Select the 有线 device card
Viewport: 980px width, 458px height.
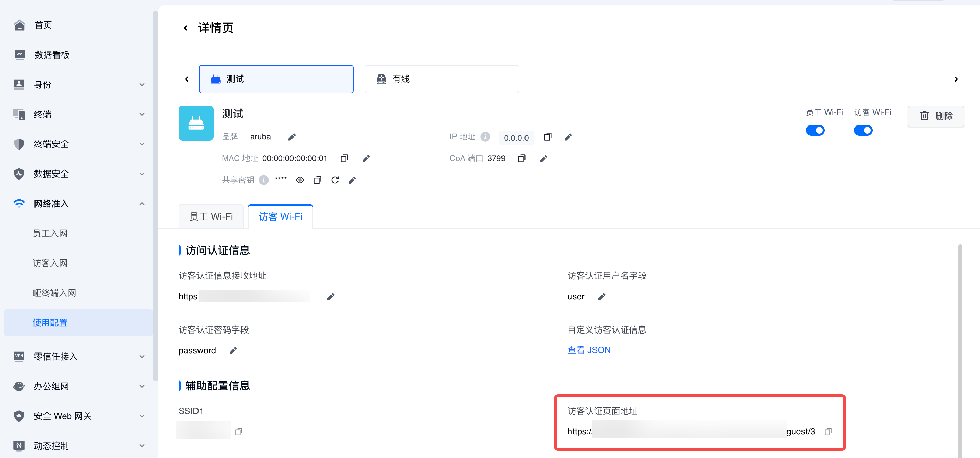[441, 79]
